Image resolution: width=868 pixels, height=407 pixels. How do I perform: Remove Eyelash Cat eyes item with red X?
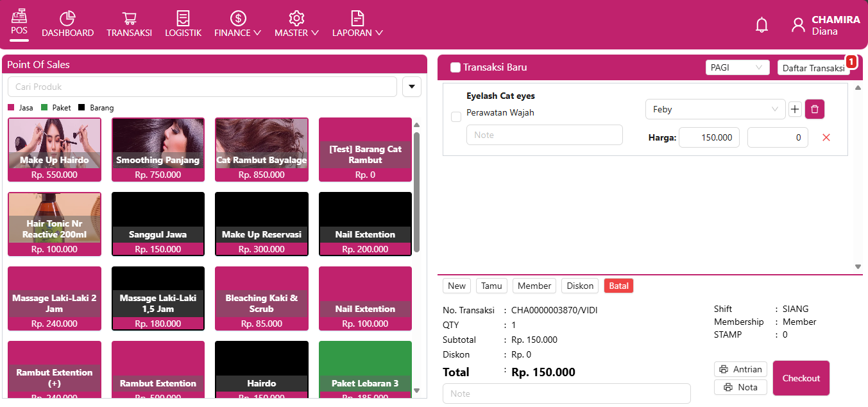(x=826, y=137)
